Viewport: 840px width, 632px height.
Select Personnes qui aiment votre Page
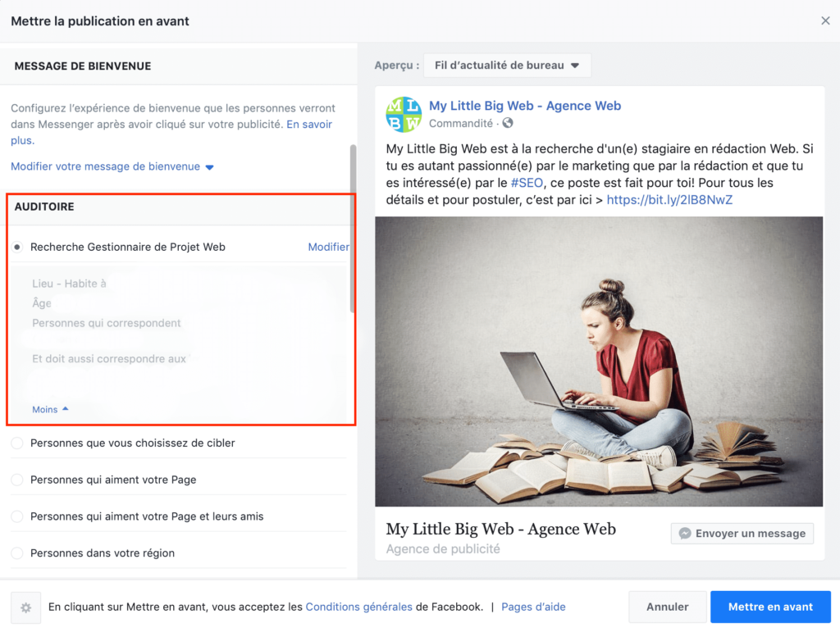point(17,480)
